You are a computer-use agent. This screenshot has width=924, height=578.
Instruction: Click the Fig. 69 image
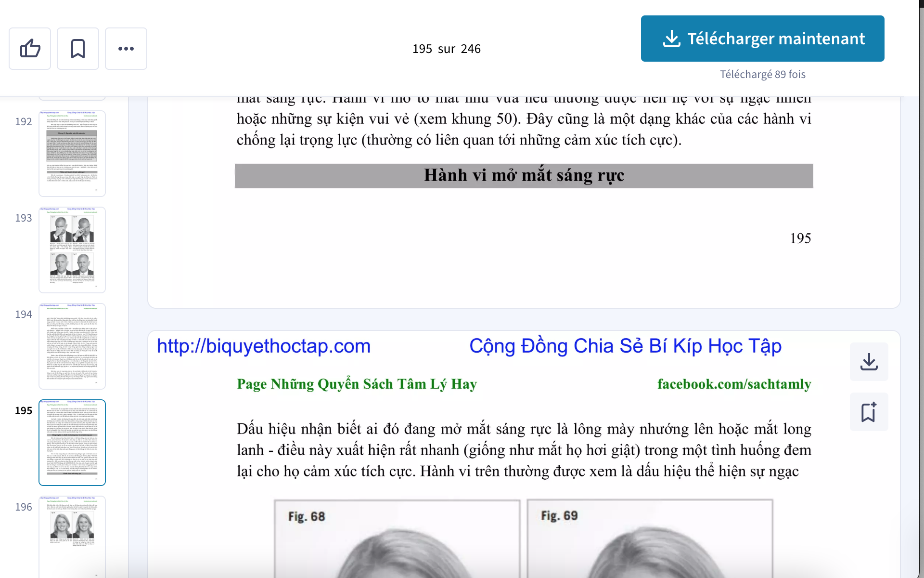click(x=650, y=539)
